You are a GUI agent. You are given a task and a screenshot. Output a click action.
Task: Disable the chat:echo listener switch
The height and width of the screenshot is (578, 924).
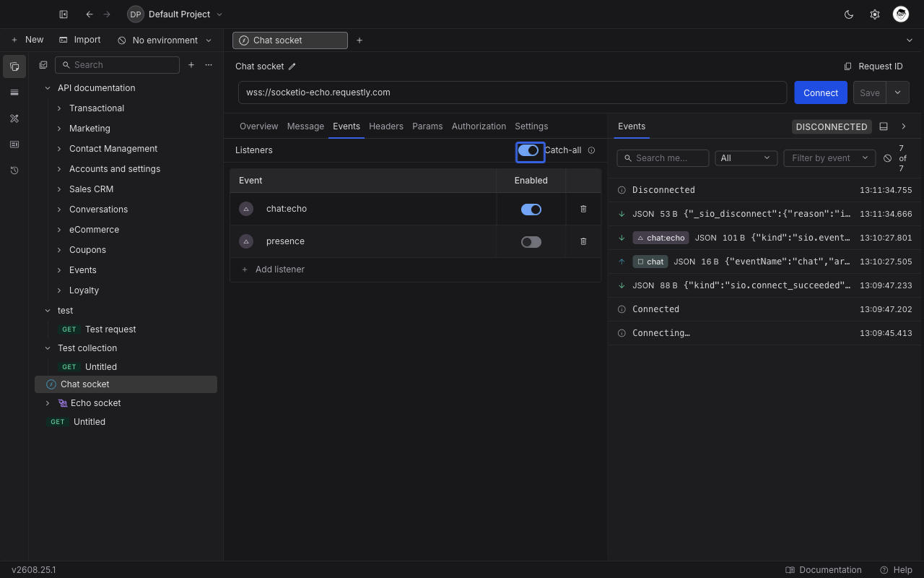[x=531, y=210]
